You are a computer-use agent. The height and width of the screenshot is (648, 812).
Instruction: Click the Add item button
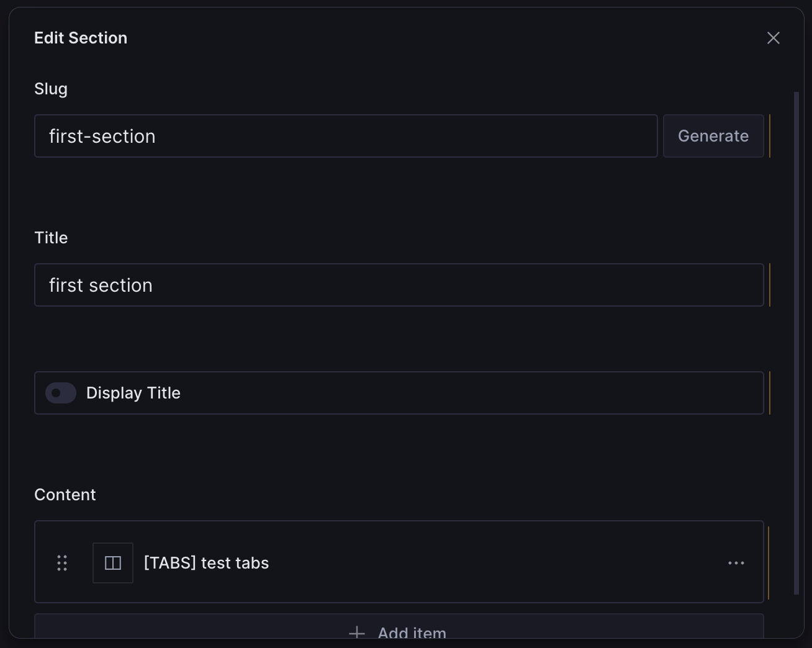(x=399, y=627)
